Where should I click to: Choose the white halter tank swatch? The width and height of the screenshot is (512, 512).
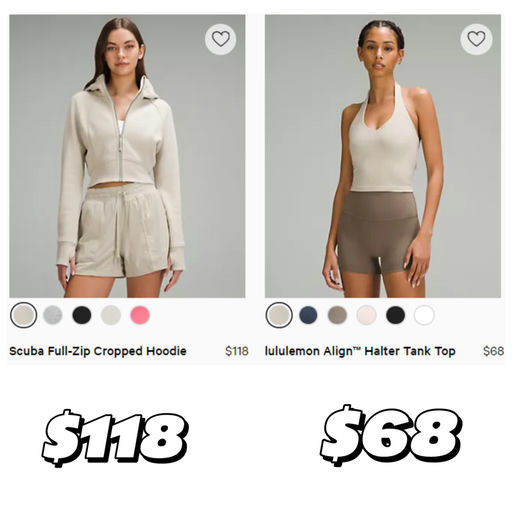[x=424, y=315]
